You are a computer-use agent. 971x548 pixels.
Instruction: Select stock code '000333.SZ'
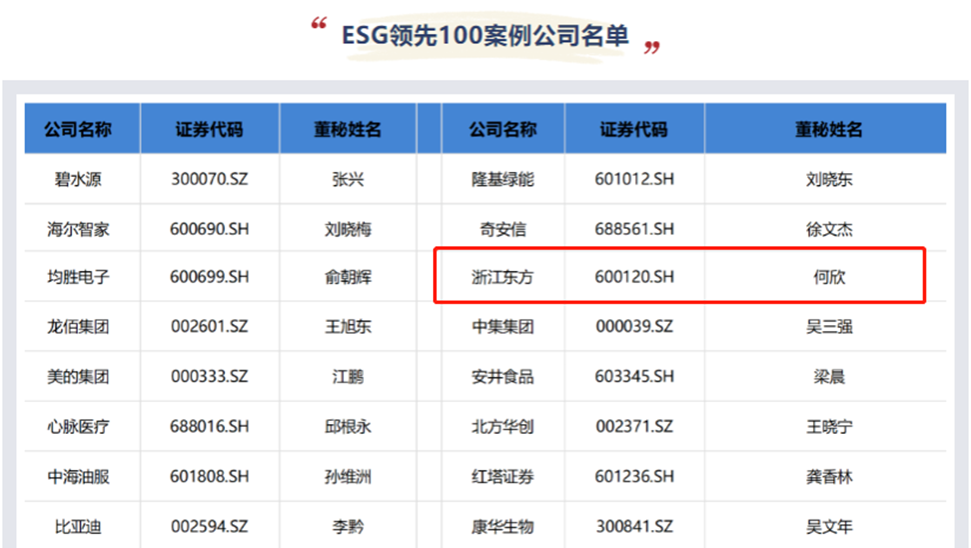point(209,376)
